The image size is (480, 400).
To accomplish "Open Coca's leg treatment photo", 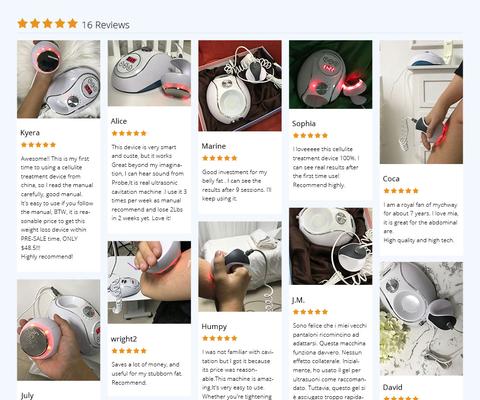I will pos(421,102).
